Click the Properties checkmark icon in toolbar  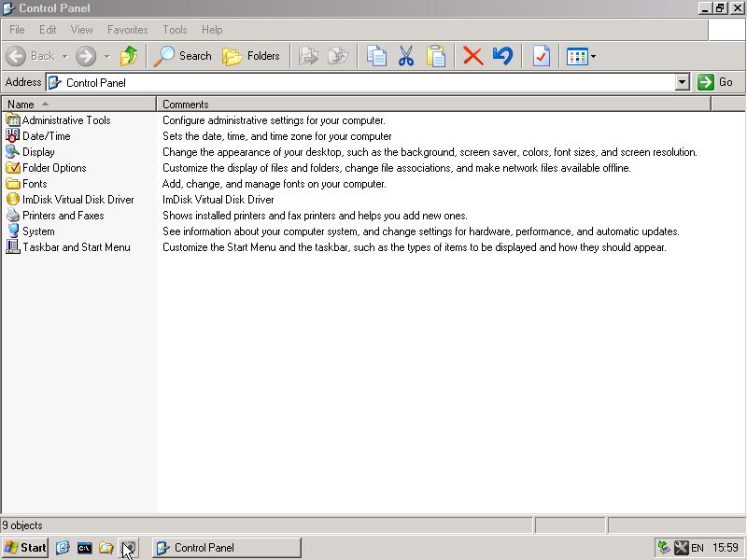click(x=542, y=56)
